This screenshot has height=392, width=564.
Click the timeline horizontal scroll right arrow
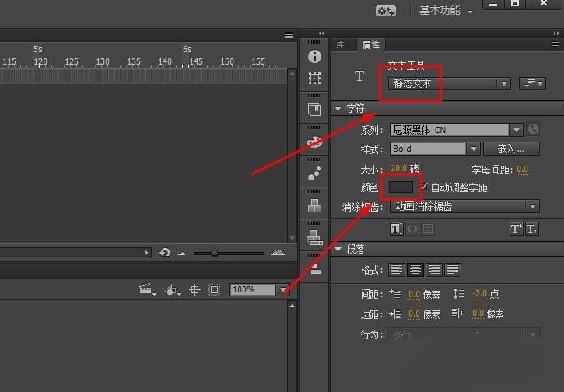[146, 253]
